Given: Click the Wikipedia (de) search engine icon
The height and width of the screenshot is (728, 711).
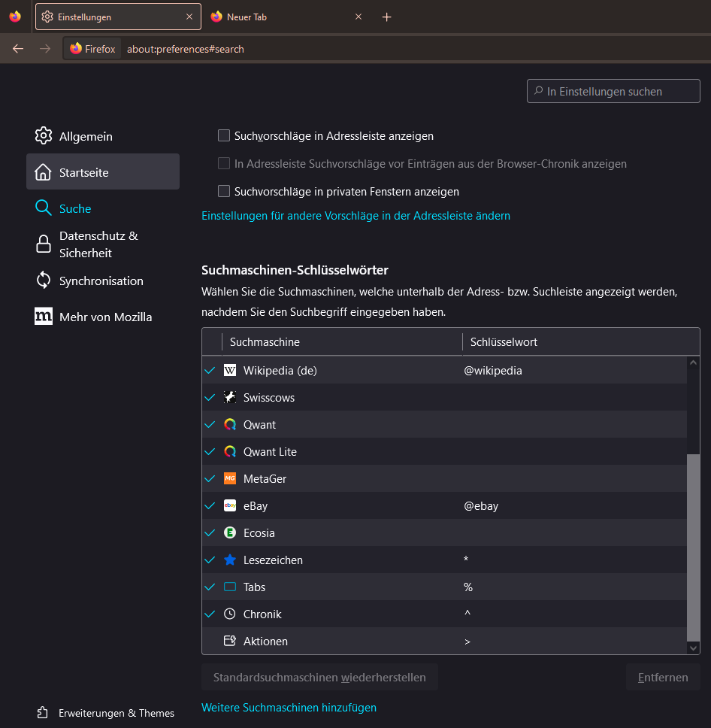Looking at the screenshot, I should tap(230, 371).
